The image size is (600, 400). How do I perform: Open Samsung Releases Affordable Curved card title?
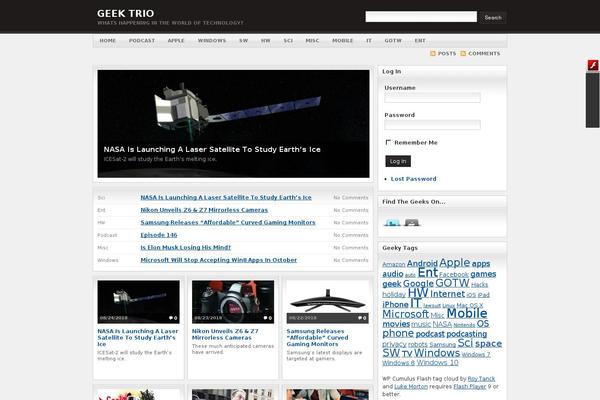[x=317, y=338]
